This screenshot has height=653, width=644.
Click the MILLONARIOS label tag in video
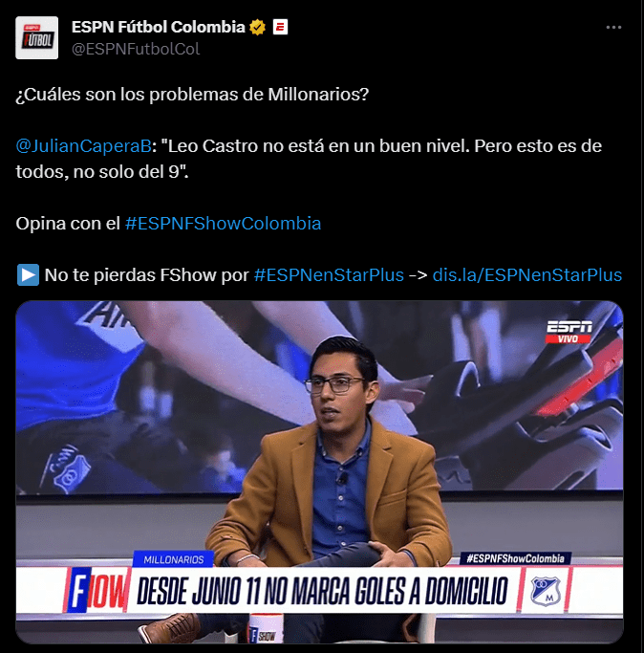click(174, 559)
